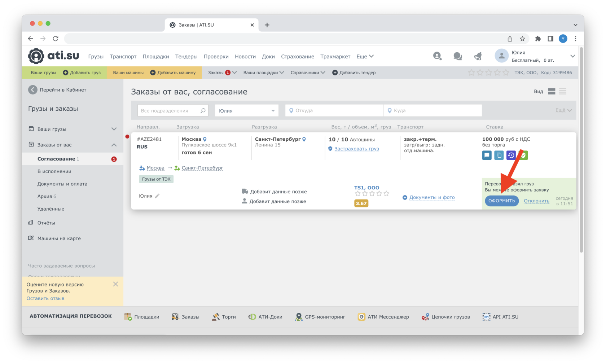Click Добавить груз button

[82, 73]
